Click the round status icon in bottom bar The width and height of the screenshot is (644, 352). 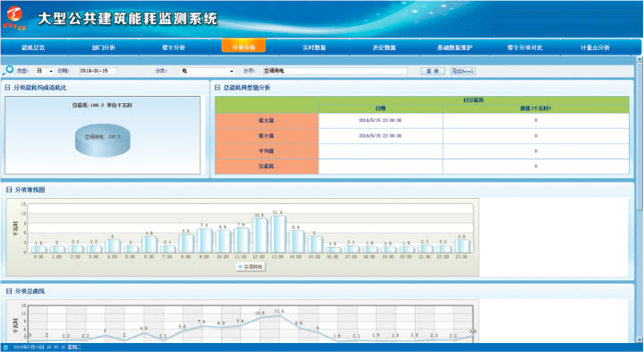pyautogui.click(x=5, y=348)
